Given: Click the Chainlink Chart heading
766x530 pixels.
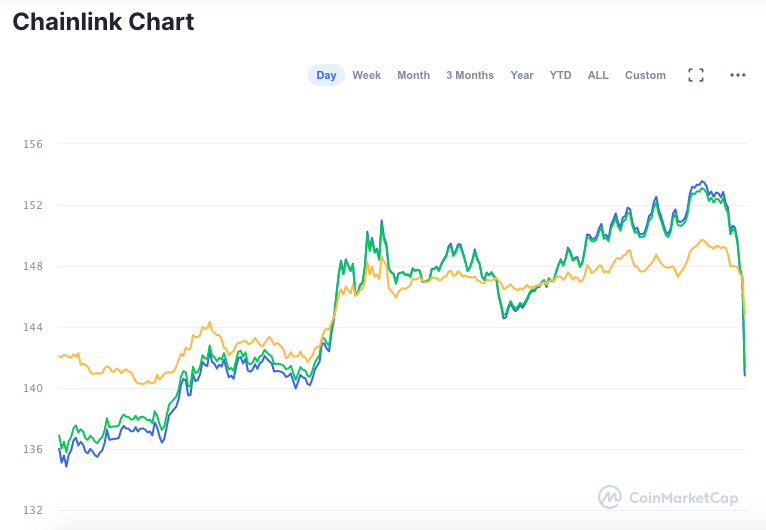Looking at the screenshot, I should point(103,22).
